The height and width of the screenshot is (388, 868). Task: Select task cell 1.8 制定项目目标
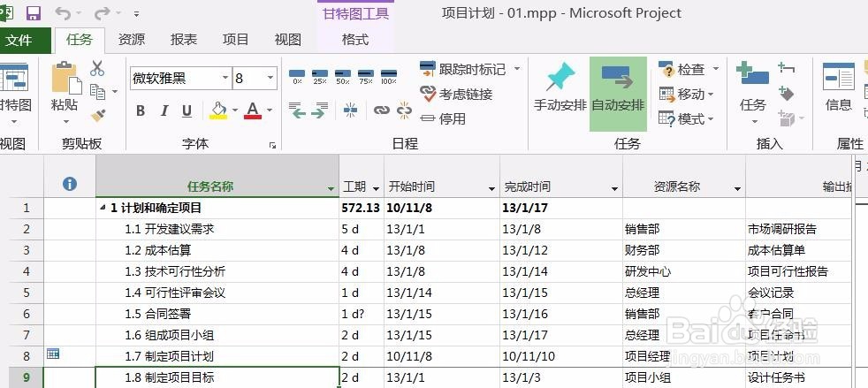point(217,377)
